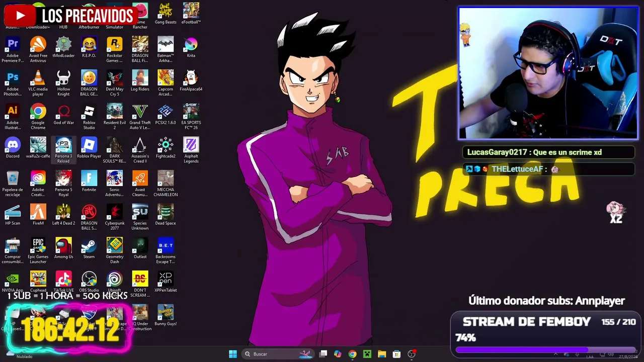Open waifu2x-caffe desktop icon
Screen dimensions: 644x362
point(38,148)
